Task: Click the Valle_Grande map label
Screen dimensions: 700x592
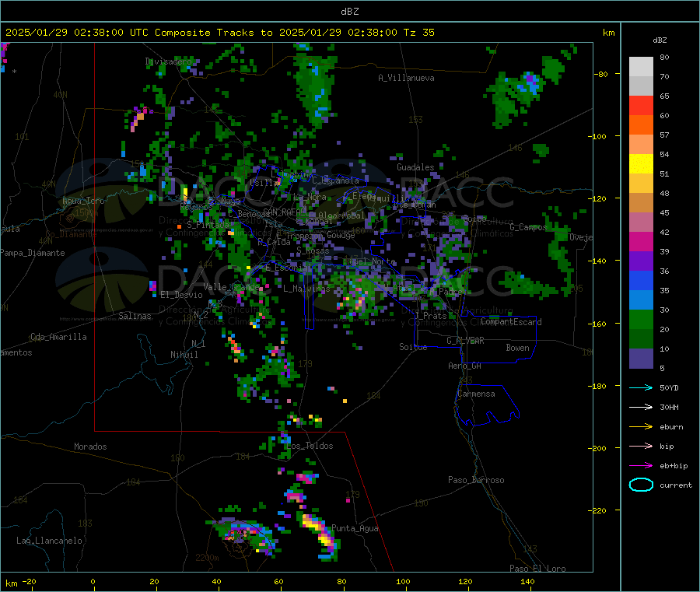Action: [232, 287]
